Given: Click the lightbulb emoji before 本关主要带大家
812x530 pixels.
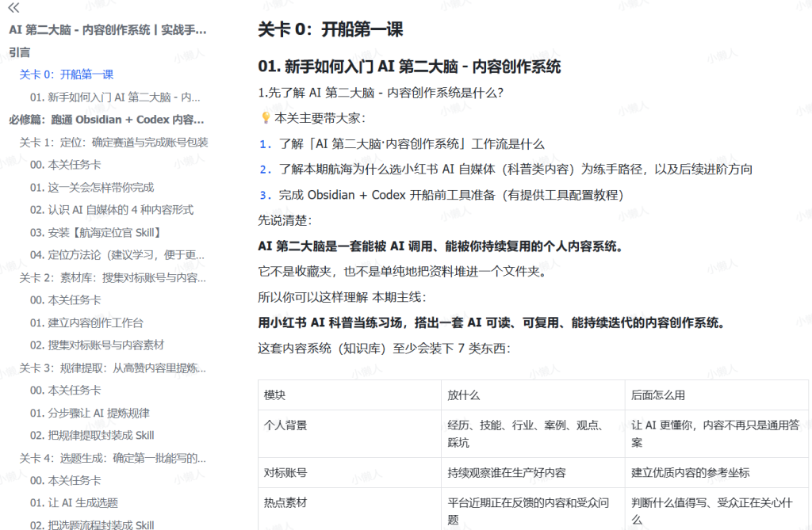Looking at the screenshot, I should (266, 118).
